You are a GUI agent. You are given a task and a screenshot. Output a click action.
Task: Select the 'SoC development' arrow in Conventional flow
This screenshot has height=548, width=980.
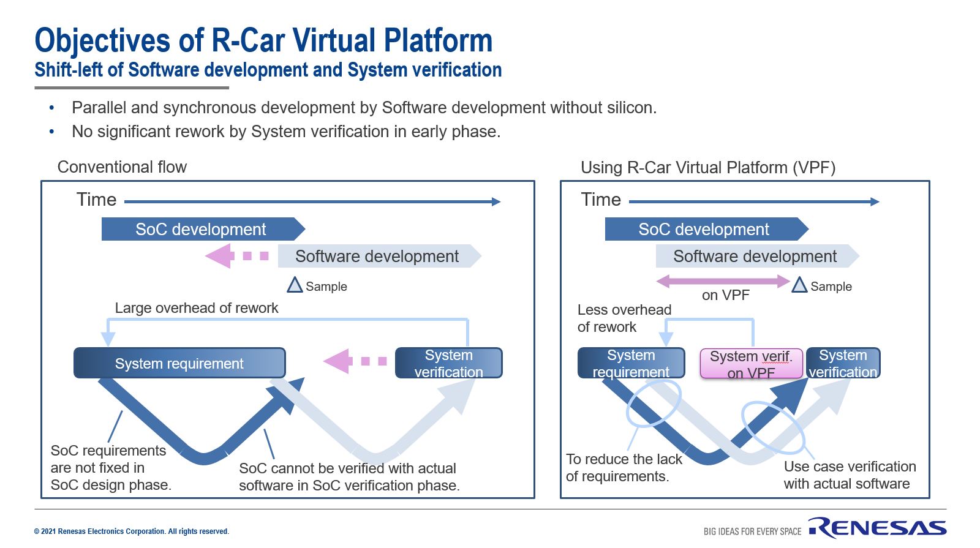pyautogui.click(x=203, y=229)
